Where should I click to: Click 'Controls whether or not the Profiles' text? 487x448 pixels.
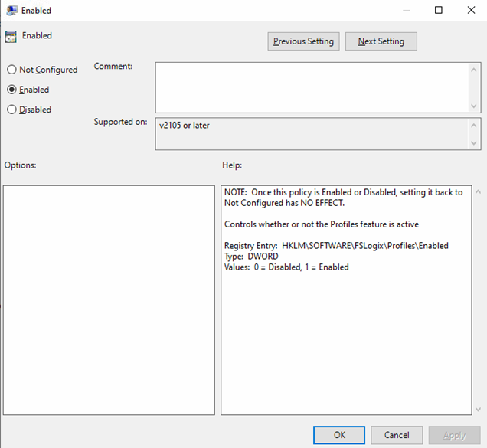coord(322,224)
